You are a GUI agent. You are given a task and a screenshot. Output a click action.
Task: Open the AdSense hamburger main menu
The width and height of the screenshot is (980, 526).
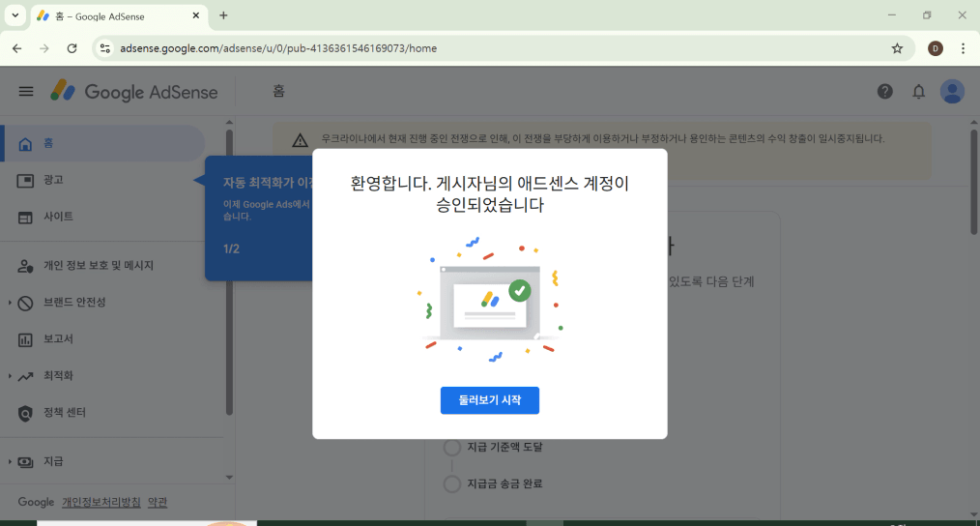point(26,91)
